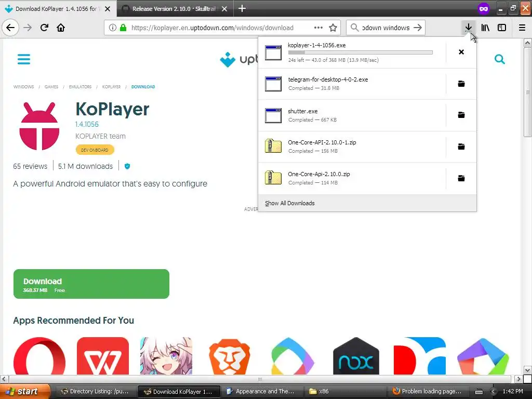Viewport: 532px width, 399px height.
Task: Close the Release Version 2.10.0 tab
Action: coord(224,9)
